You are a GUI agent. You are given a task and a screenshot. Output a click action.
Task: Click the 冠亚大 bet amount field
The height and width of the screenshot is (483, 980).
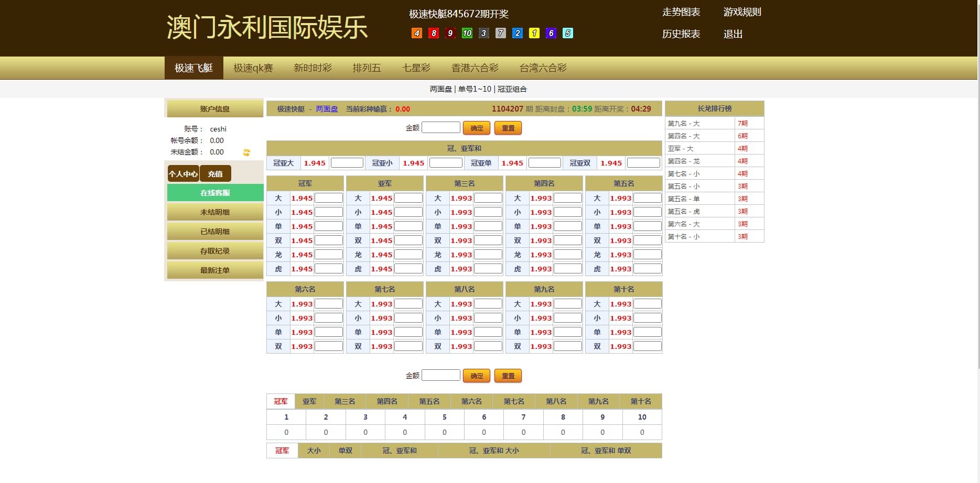coord(347,163)
